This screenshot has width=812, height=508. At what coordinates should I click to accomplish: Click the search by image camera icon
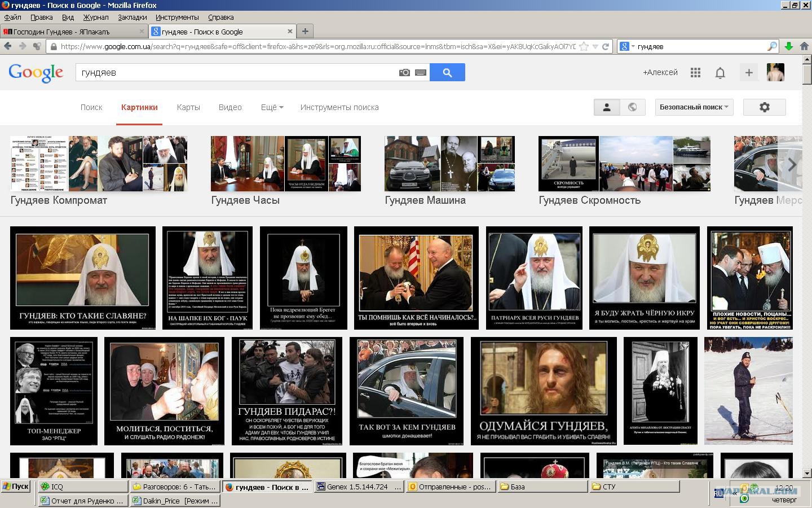(404, 72)
